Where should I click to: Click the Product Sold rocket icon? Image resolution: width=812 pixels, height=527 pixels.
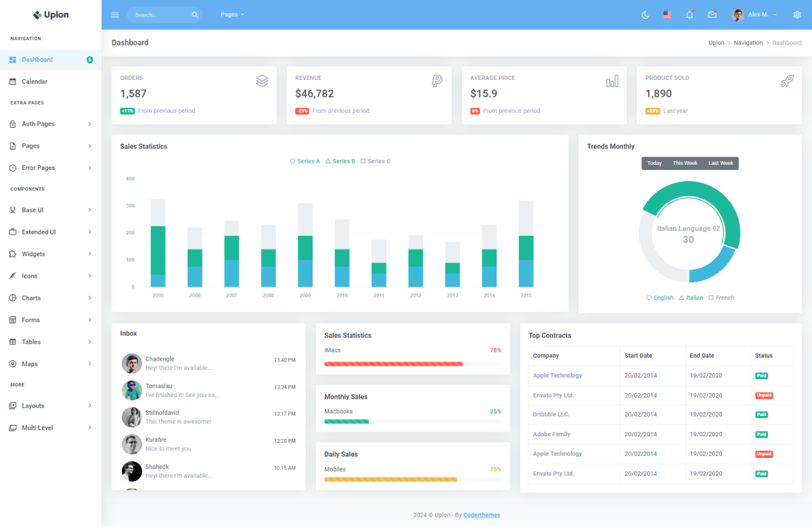click(x=787, y=81)
